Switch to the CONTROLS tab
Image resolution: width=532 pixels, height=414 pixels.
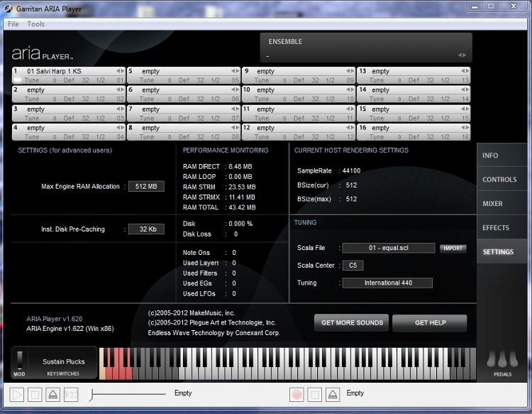501,180
